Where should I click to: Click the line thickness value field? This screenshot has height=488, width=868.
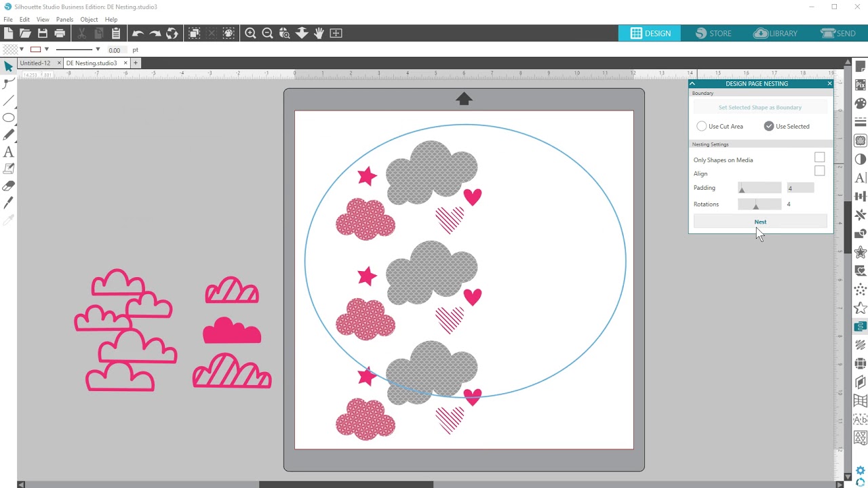(x=117, y=49)
